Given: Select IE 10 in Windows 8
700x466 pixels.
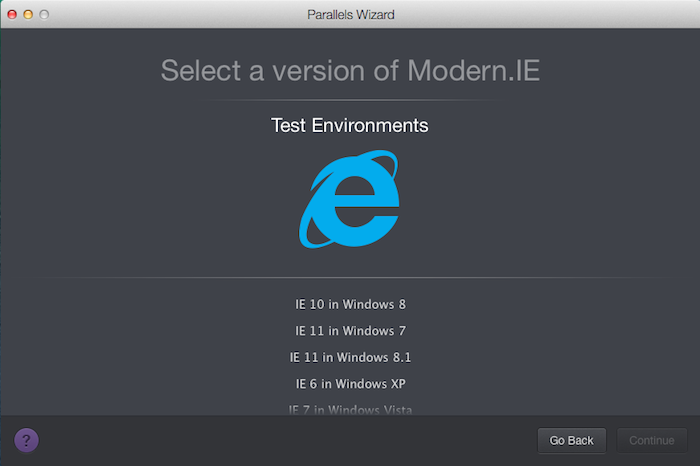Looking at the screenshot, I should click(x=350, y=304).
